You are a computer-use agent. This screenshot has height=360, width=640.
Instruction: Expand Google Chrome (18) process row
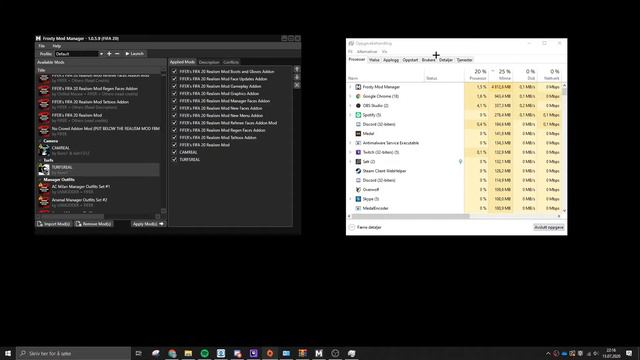[350, 96]
